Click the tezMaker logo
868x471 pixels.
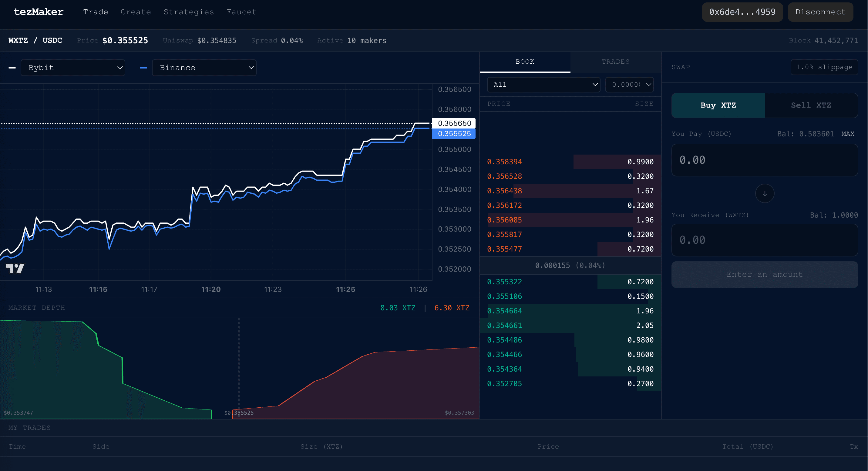39,12
